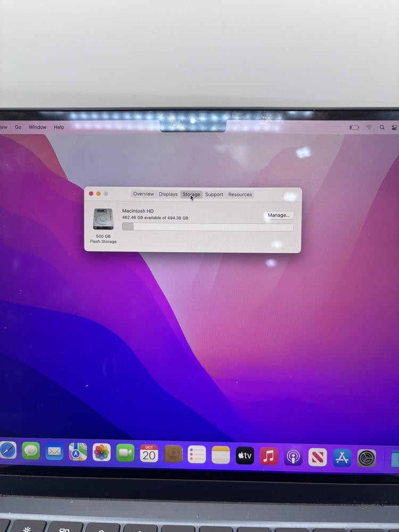Image resolution: width=399 pixels, height=532 pixels.
Task: Launch Apple TV from the dock
Action: tap(245, 456)
